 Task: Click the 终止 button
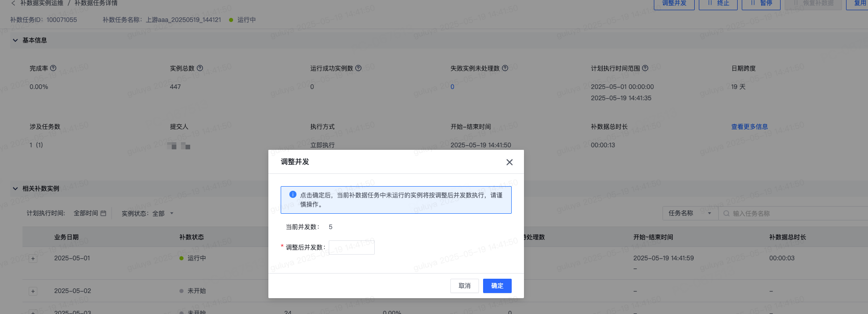(x=718, y=4)
